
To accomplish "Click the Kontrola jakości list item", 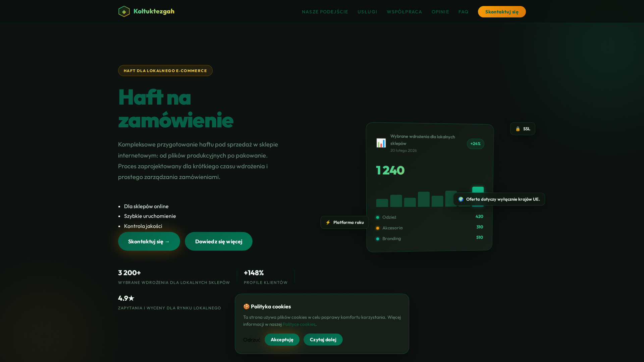I will pos(143,226).
